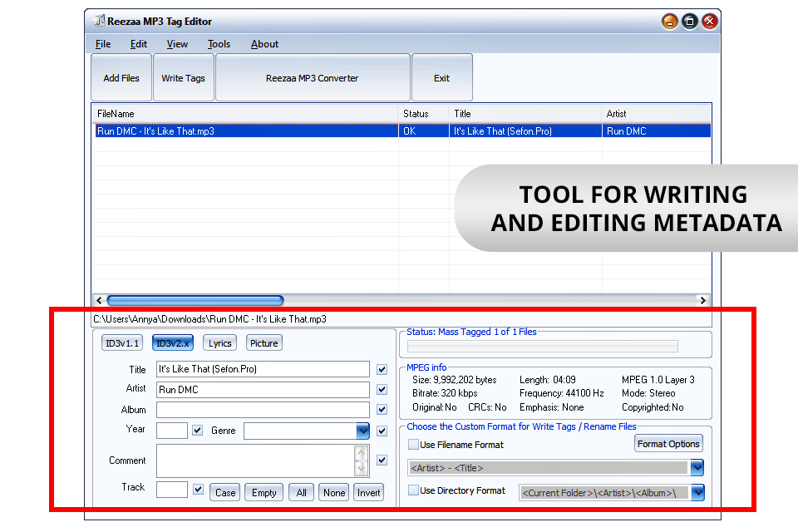Sort by the FileName column header
Screen dimensions: 798x532
click(x=244, y=114)
